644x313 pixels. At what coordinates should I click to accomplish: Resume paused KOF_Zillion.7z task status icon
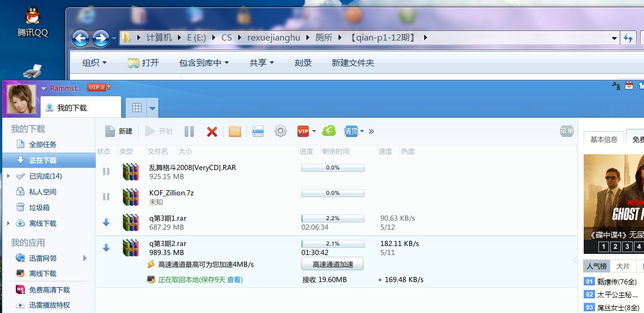click(x=106, y=196)
